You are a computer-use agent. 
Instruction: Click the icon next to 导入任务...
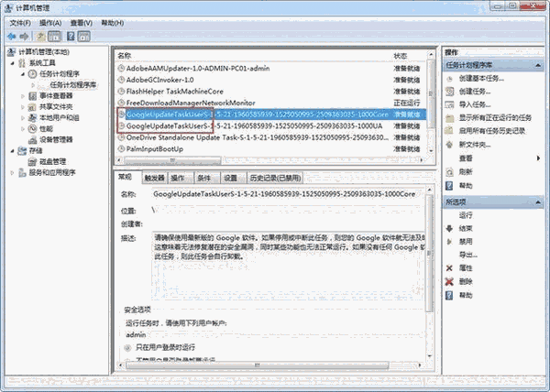[x=450, y=104]
